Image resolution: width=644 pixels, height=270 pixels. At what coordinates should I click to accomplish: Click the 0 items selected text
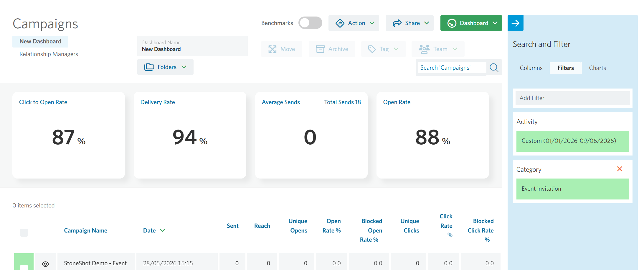coord(33,205)
